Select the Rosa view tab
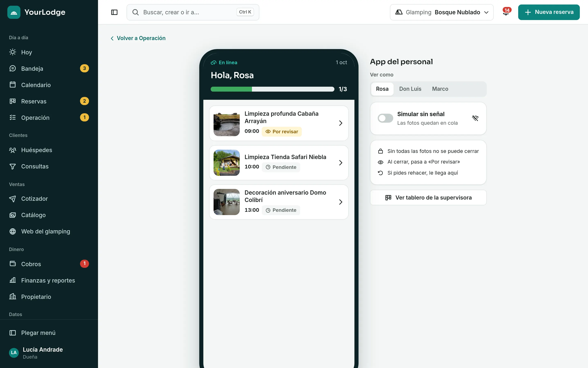588x368 pixels. tap(382, 89)
